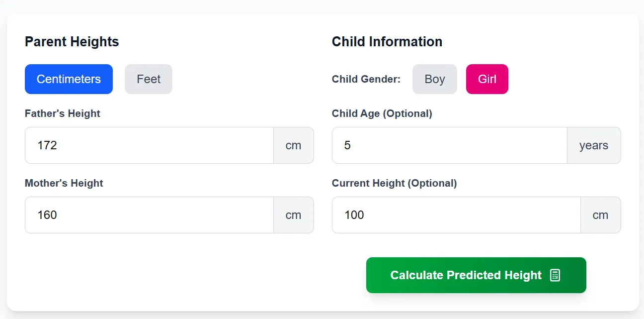Click the Child Gender label text

(366, 79)
